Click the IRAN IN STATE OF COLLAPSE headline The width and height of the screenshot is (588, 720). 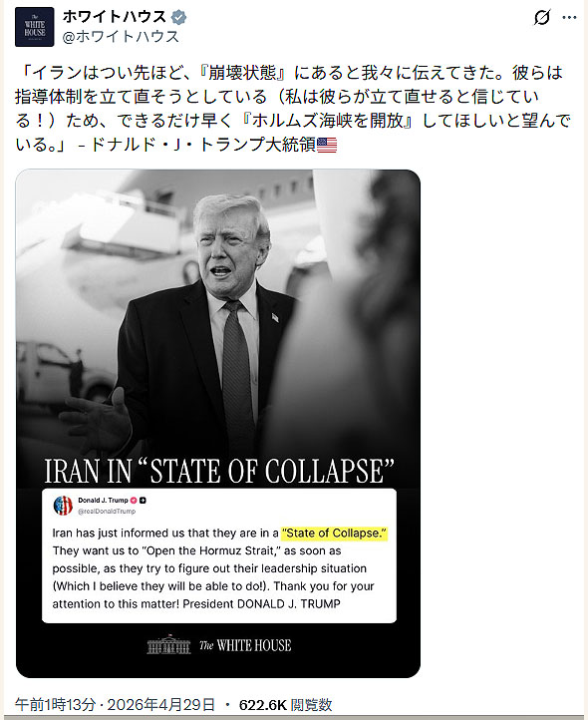(x=219, y=471)
